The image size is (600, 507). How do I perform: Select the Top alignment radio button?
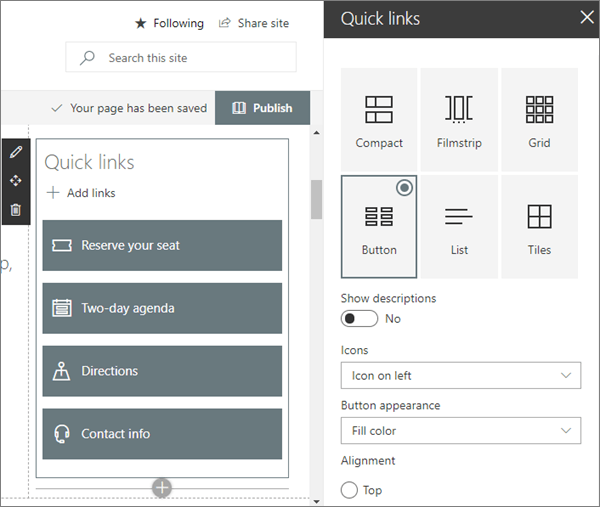pyautogui.click(x=349, y=490)
